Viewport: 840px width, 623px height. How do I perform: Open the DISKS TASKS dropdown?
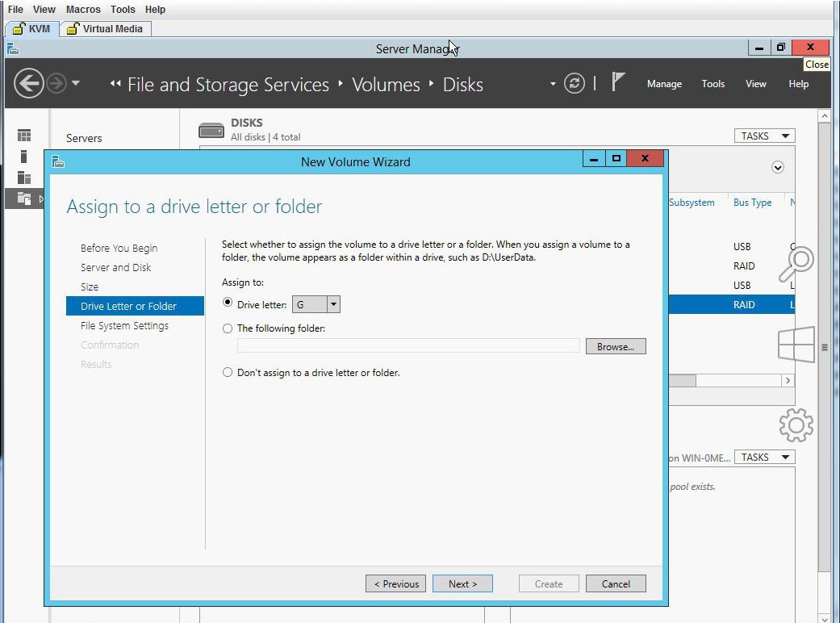tap(764, 136)
